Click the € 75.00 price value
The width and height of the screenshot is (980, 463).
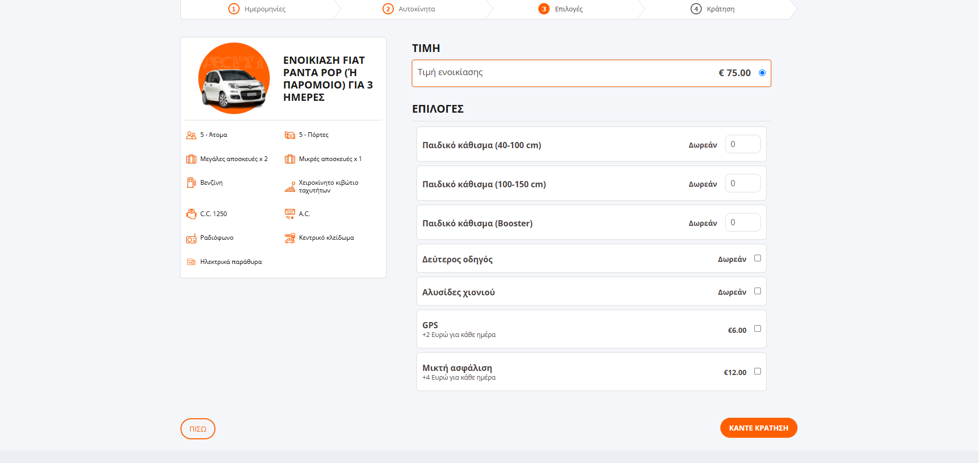tap(734, 73)
